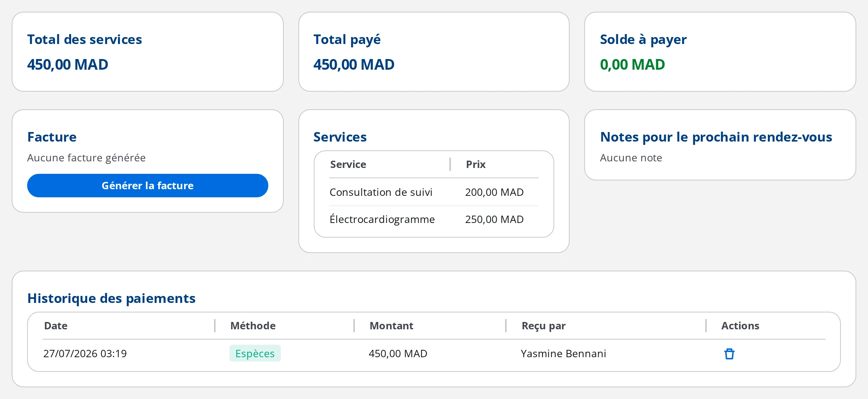Click the payment date 27/07/2026 03:19
Screen dimensions: 868x399
[x=85, y=354]
